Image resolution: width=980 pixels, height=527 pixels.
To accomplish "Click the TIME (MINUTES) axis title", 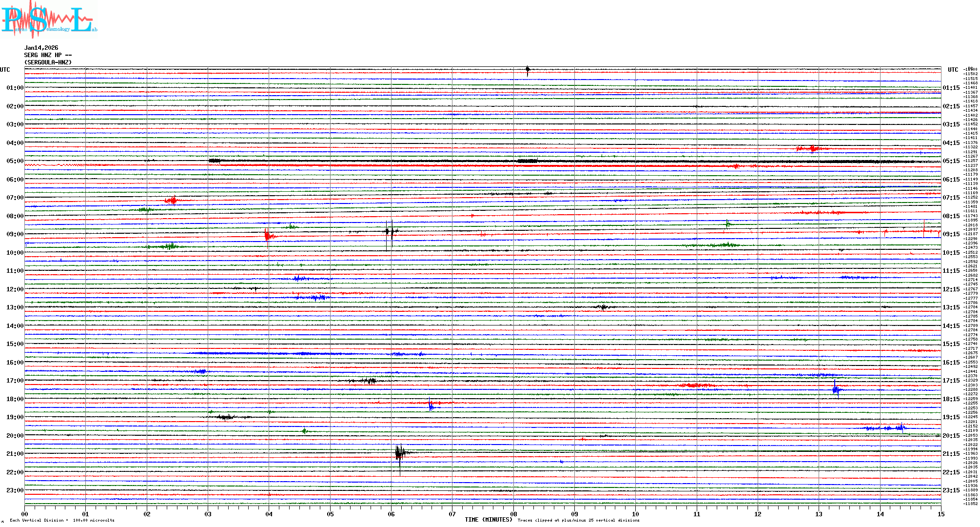I will [x=488, y=520].
